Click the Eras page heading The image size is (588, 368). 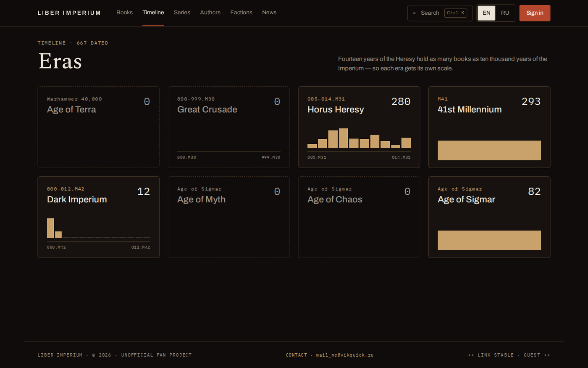tap(60, 61)
